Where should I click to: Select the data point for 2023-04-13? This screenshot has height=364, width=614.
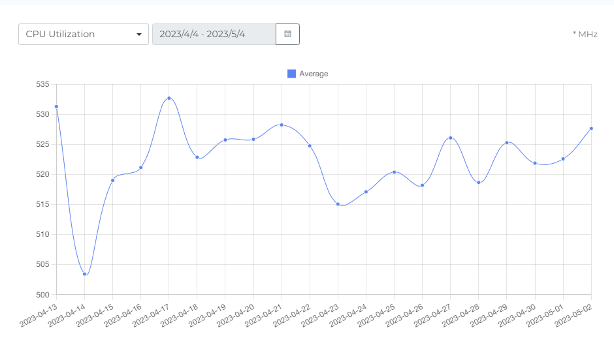[x=56, y=106]
